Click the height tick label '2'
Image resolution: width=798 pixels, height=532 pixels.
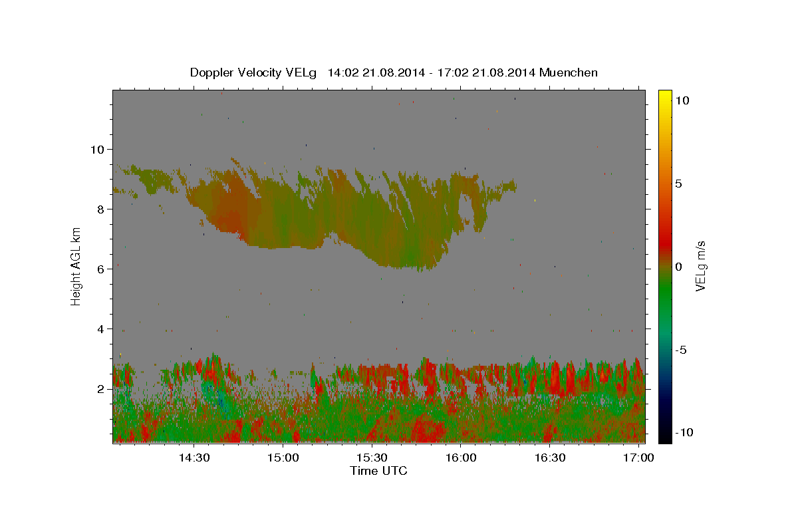pyautogui.click(x=100, y=389)
